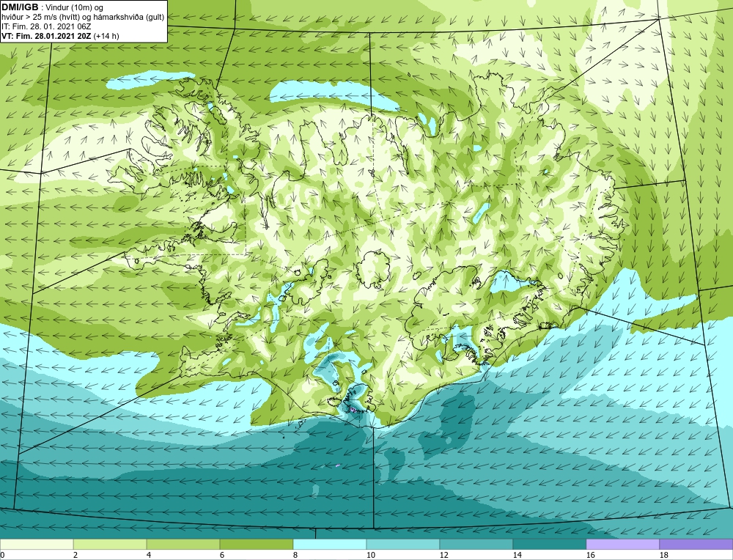The height and width of the screenshot is (560, 733).
Task: Click the 4–6 m/s medium green legend swatch
Action: point(183,544)
